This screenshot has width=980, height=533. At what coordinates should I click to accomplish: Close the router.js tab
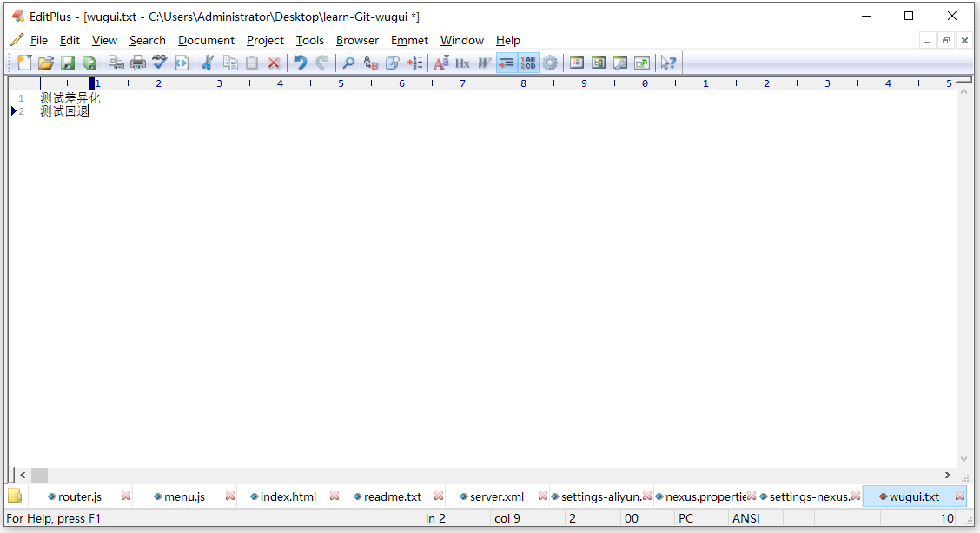[x=126, y=496]
